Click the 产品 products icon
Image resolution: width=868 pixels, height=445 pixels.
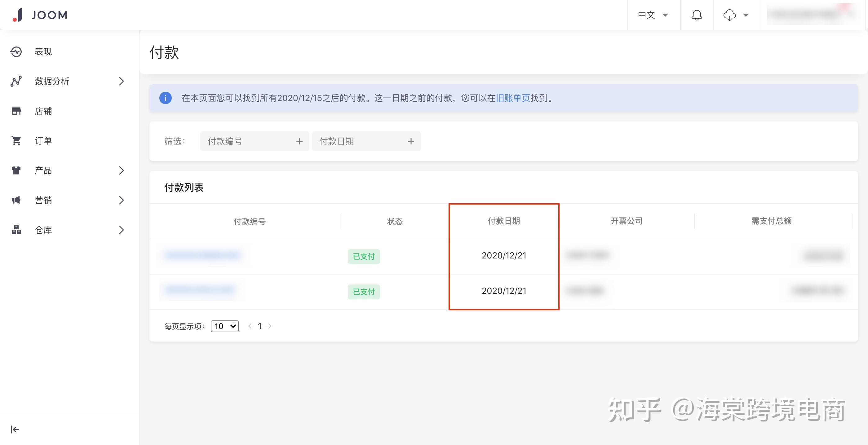(16, 170)
